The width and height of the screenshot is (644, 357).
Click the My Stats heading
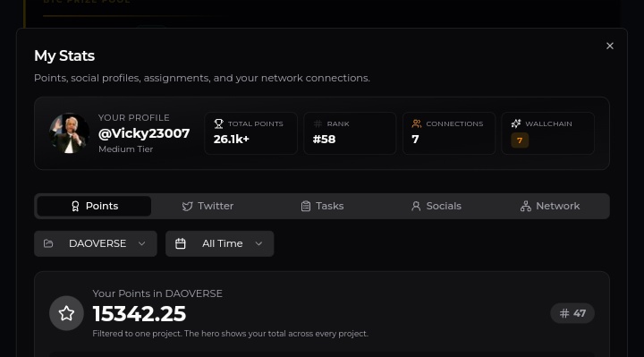click(x=64, y=55)
